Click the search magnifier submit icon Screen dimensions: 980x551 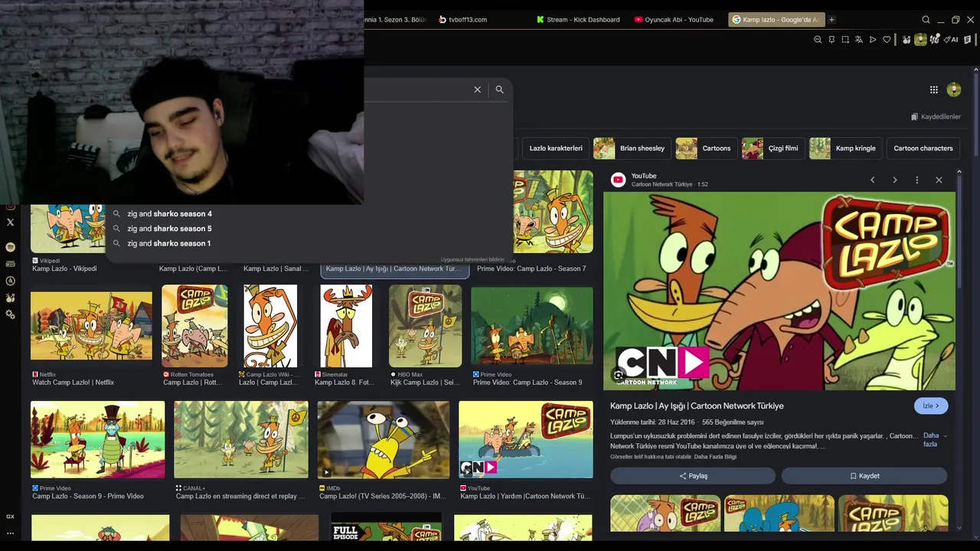point(499,90)
